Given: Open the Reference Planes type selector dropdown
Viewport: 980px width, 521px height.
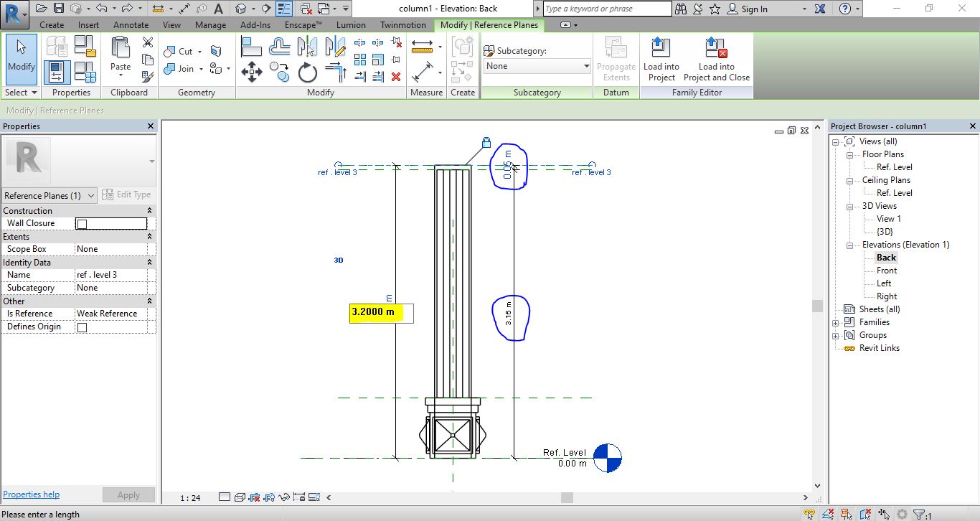Looking at the screenshot, I should pyautogui.click(x=91, y=196).
